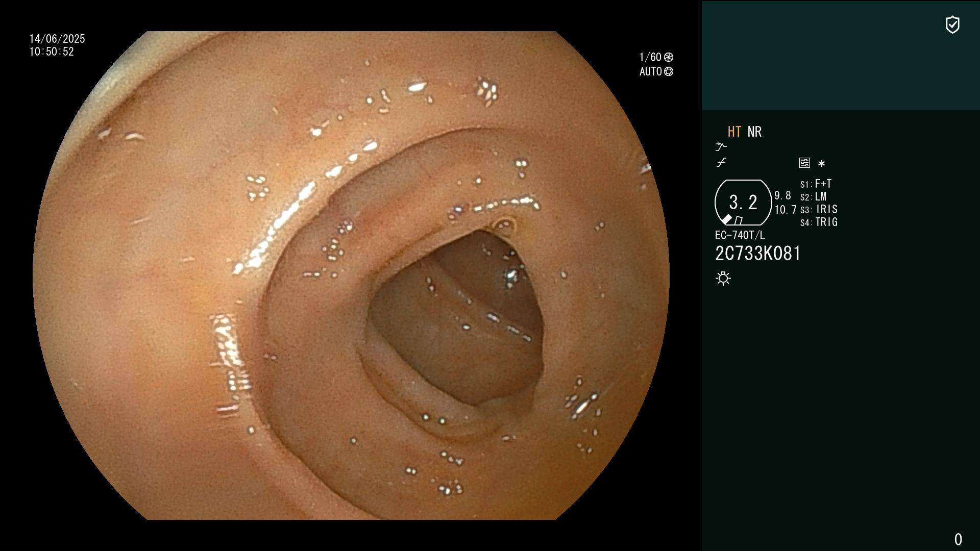Click the slashed tone curve icon
This screenshot has width=980, height=551.
click(x=721, y=163)
